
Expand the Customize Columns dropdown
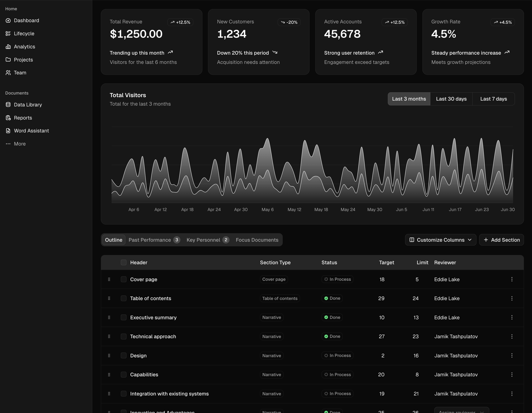tap(440, 240)
